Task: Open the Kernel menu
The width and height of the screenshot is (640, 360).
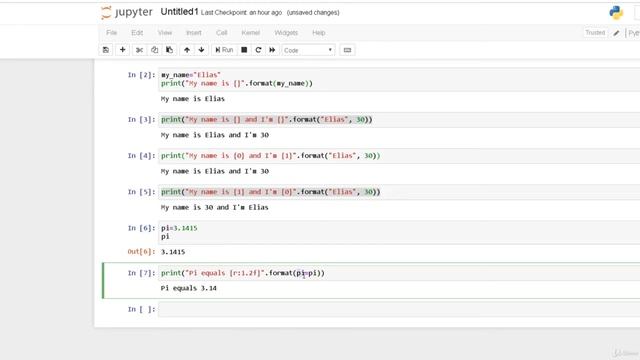Action: click(251, 33)
